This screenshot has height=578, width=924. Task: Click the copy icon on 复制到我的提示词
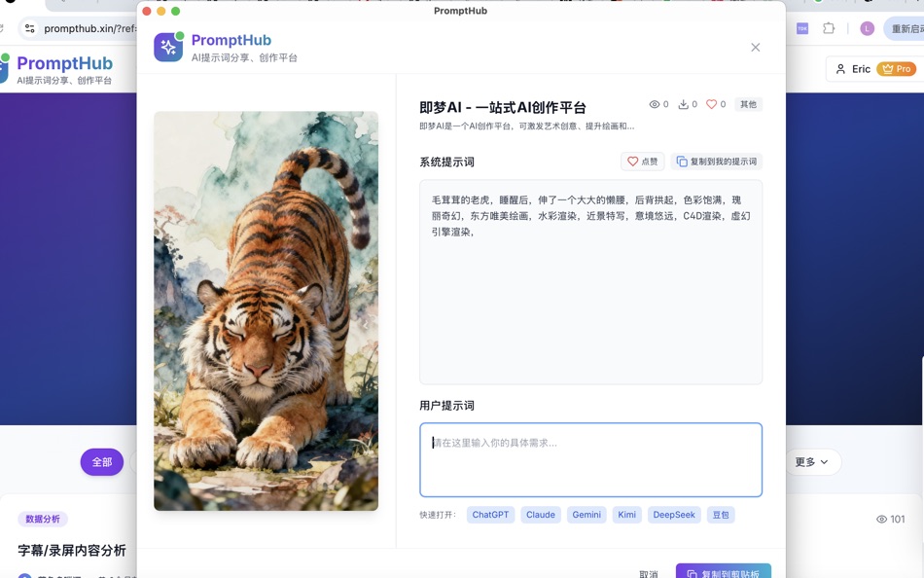[682, 162]
